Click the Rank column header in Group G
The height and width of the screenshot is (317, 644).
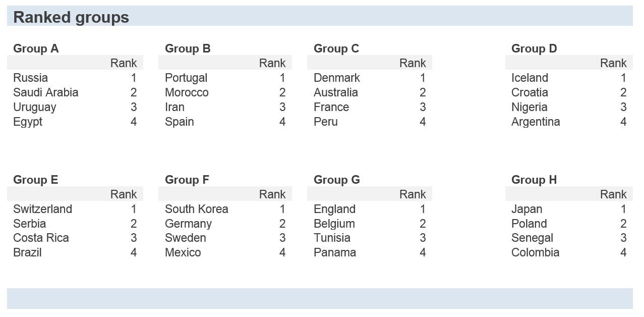click(413, 194)
